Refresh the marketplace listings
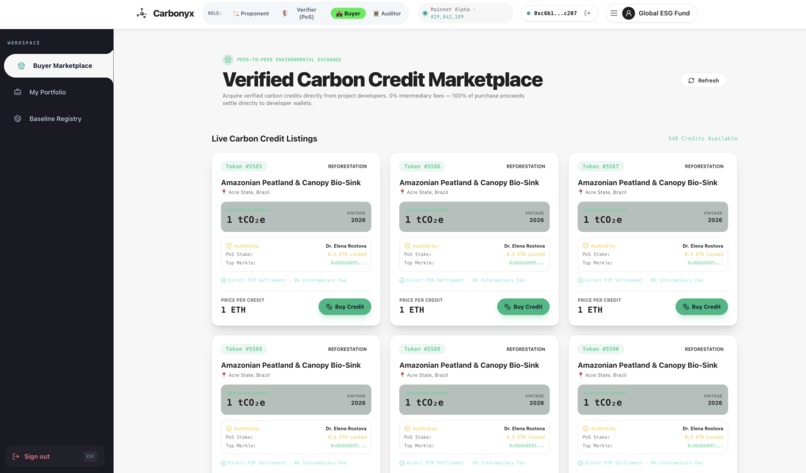806x473 pixels. point(703,80)
